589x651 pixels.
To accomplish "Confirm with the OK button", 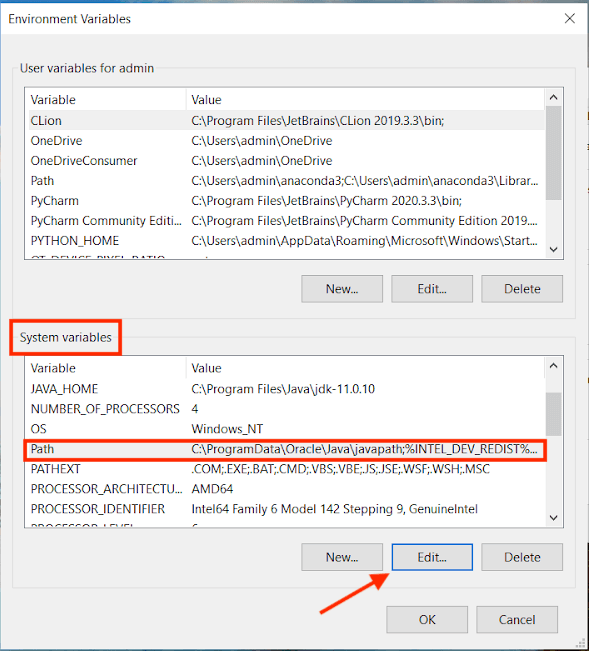I will click(427, 619).
